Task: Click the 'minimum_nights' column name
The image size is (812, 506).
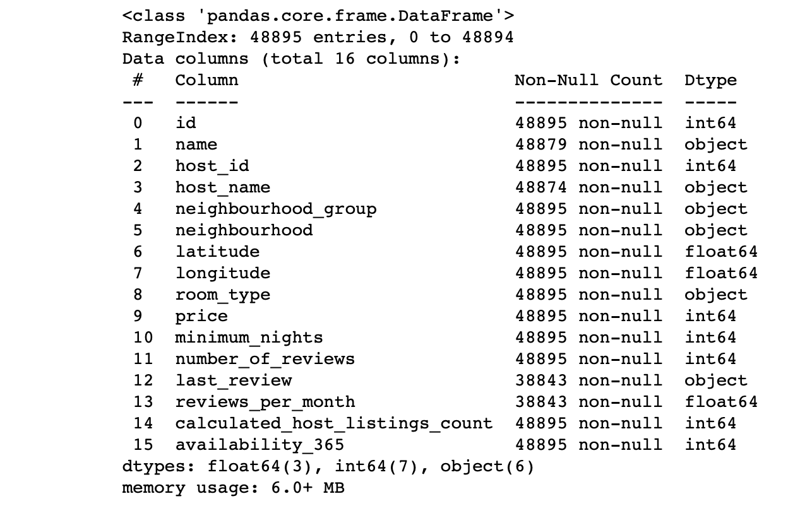Action: 249,338
